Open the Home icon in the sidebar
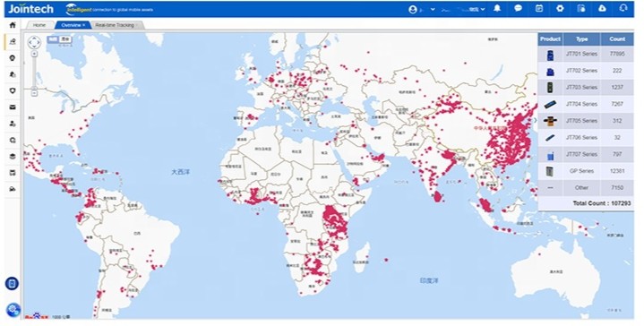 pyautogui.click(x=13, y=25)
